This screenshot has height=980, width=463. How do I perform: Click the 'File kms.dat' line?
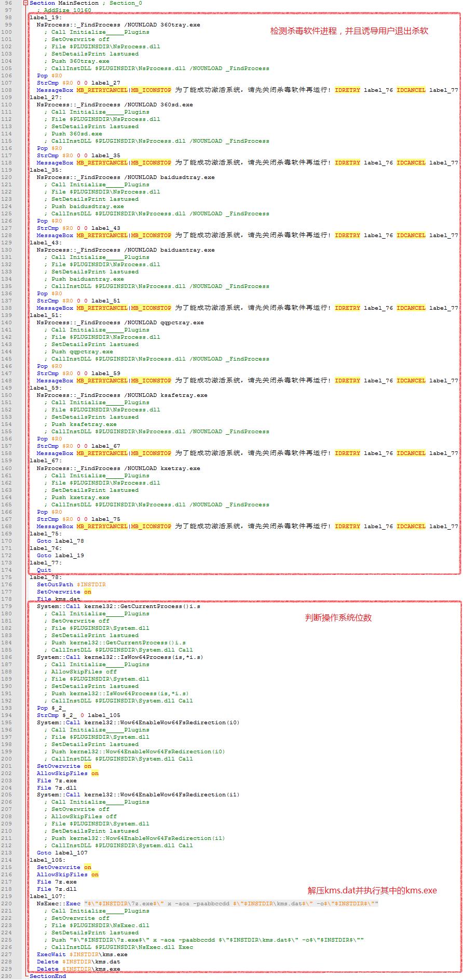tap(59, 599)
